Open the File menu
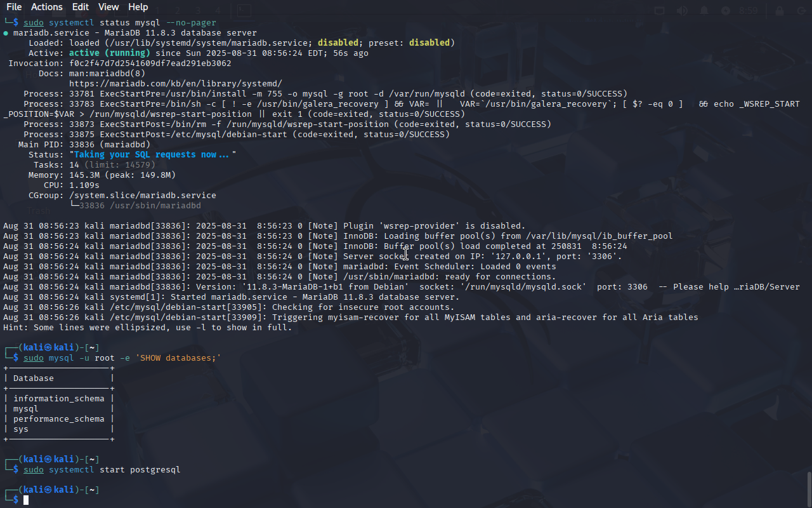The image size is (812, 508). pos(14,7)
